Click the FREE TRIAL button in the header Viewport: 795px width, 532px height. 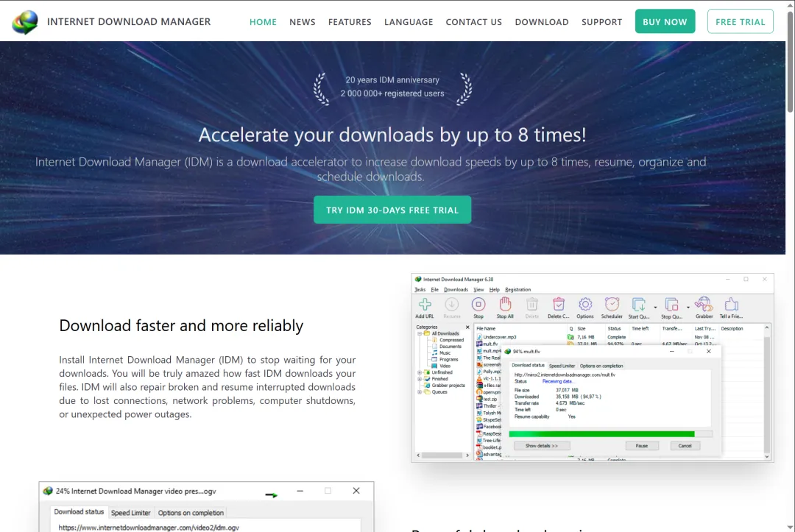pyautogui.click(x=740, y=21)
